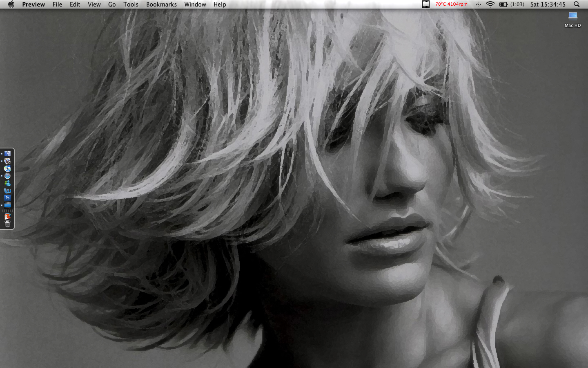Click the filmstrip menu bar icon
Image resolution: width=588 pixels, height=368 pixels.
426,4
